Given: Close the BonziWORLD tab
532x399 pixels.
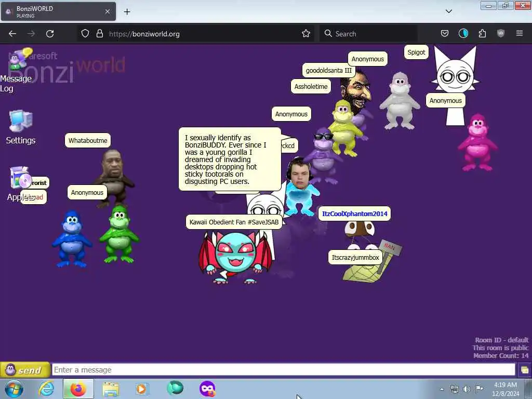Looking at the screenshot, I should click(x=108, y=11).
